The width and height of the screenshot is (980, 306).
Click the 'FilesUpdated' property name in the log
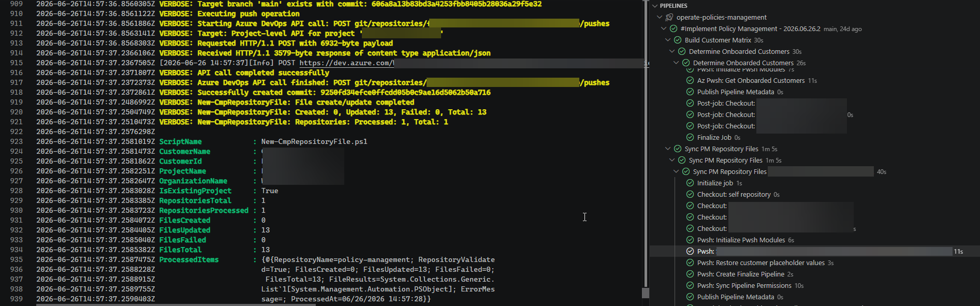[185, 230]
